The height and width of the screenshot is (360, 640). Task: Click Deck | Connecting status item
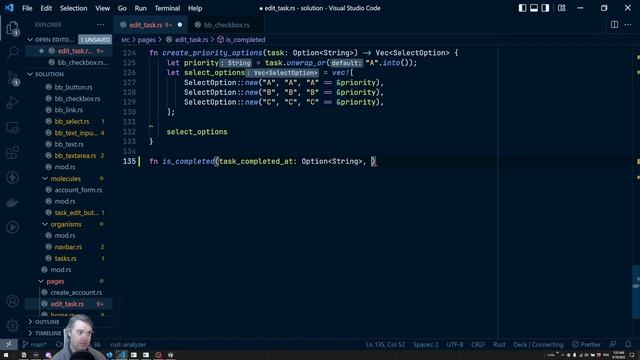pyautogui.click(x=538, y=344)
